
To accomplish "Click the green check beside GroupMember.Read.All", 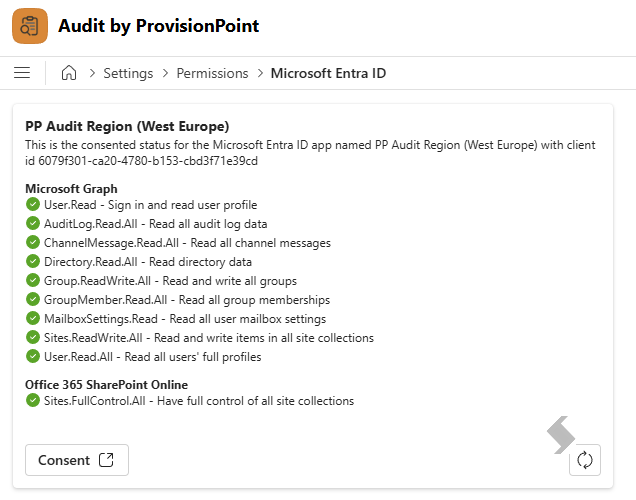I will tap(33, 299).
